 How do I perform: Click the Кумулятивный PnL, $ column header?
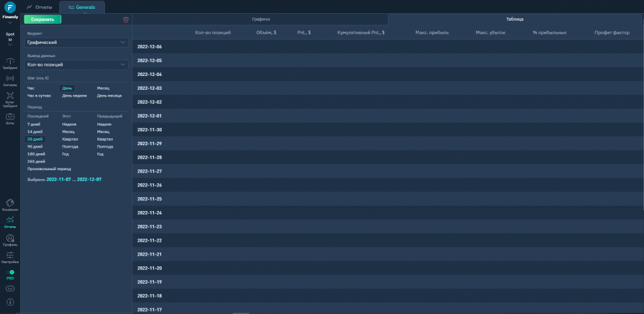[x=360, y=33]
